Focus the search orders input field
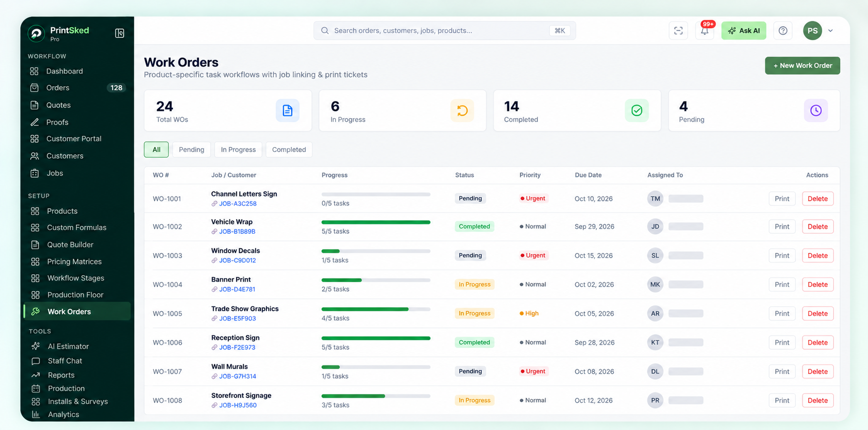 [x=444, y=31]
